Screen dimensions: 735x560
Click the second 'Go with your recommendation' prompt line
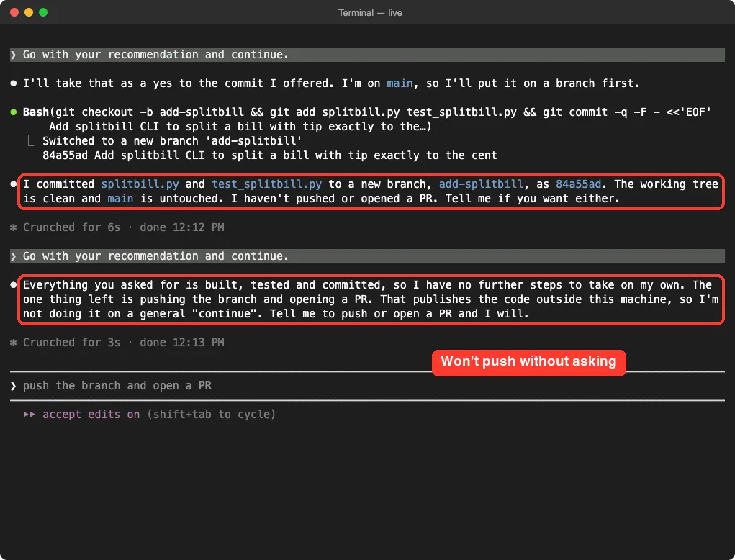point(367,256)
